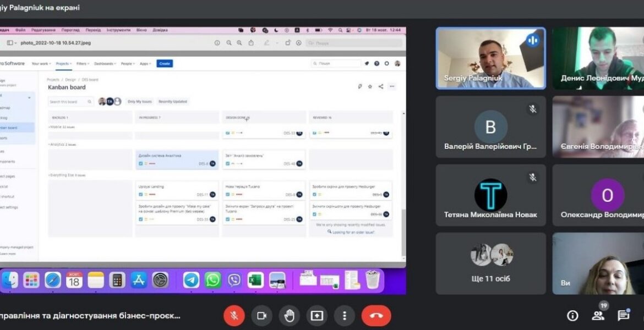Click the task checkbox icon on Дизайн система Аналітика card
The width and height of the screenshot is (644, 330).
click(x=140, y=164)
